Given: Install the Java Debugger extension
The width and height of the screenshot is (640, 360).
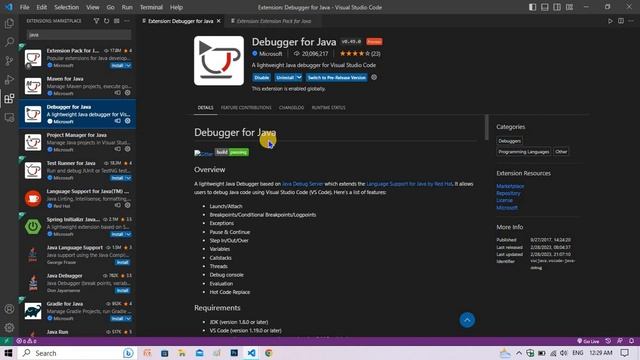Looking at the screenshot, I should 122,290.
